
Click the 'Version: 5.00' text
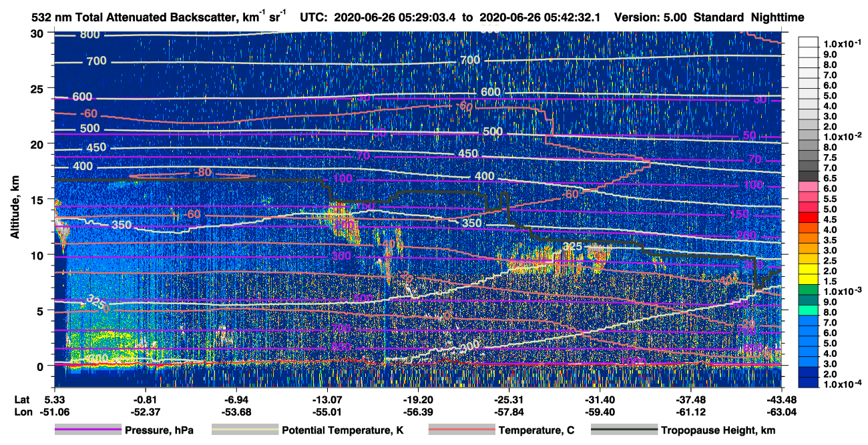pyautogui.click(x=649, y=18)
